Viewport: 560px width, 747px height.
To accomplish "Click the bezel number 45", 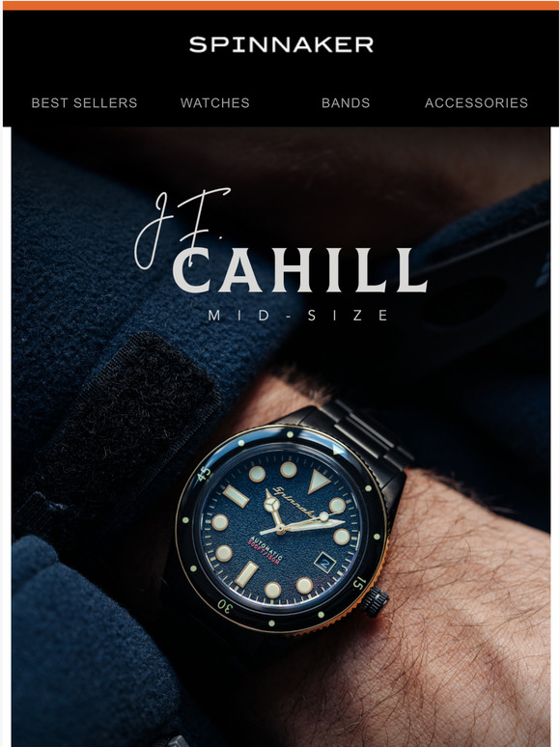I will click(x=204, y=474).
